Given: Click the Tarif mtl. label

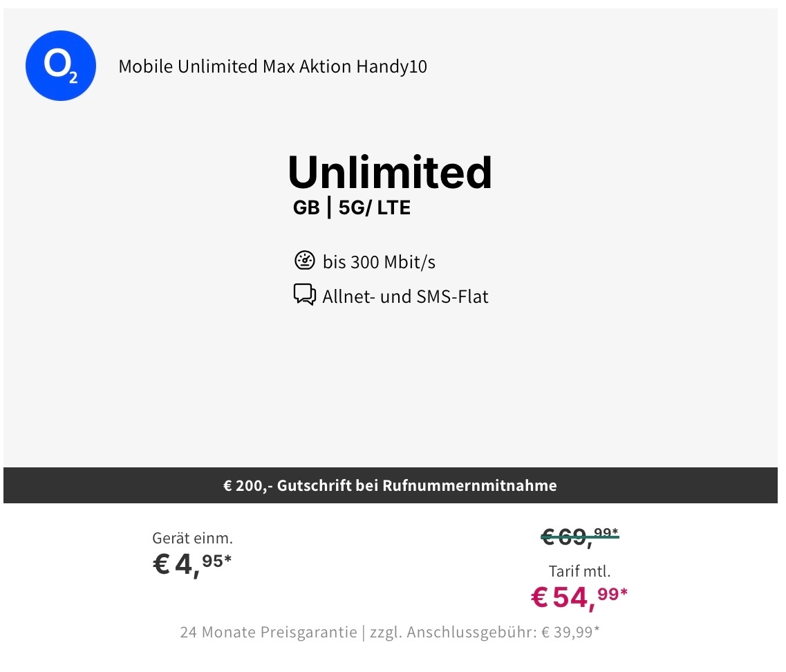Looking at the screenshot, I should pyautogui.click(x=579, y=571).
